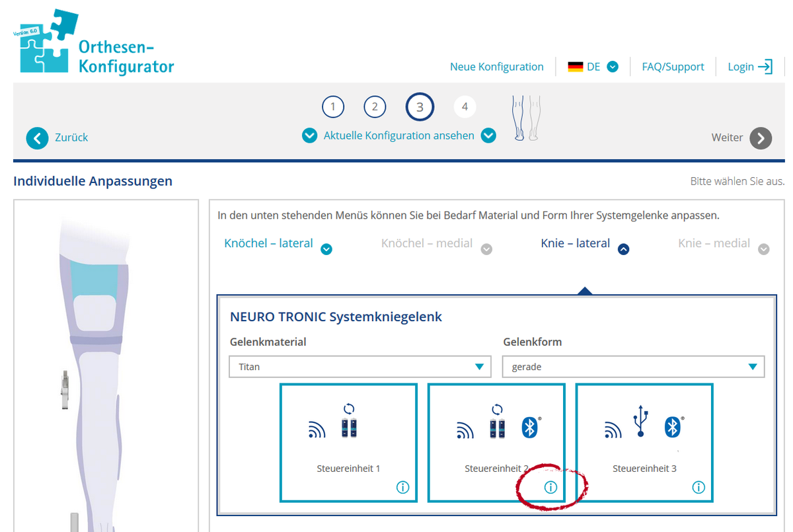Screen dimensions: 793x532
Task: Click the Individuelle Anpassungen heading
Action: click(x=93, y=181)
